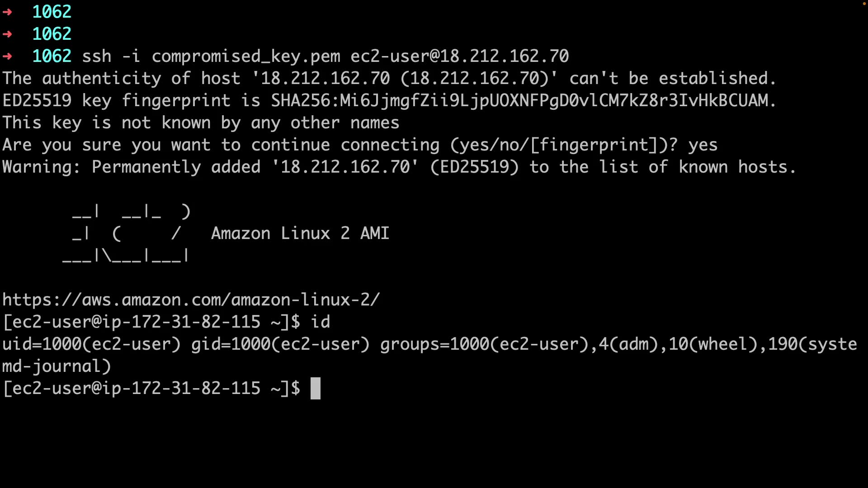Viewport: 868px width, 488px height.
Task: Click the small orange dot in the top-right corner
Action: 864,4
